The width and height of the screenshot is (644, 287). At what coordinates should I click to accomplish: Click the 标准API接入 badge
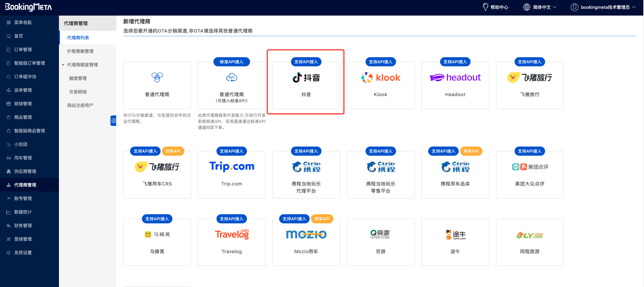click(231, 62)
